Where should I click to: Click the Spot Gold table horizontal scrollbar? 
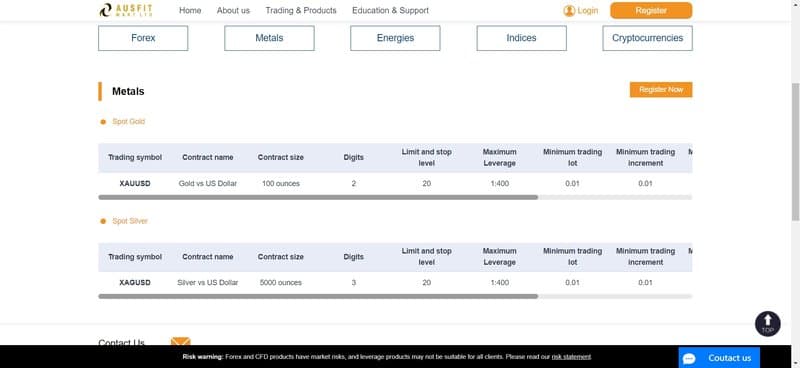click(318, 197)
